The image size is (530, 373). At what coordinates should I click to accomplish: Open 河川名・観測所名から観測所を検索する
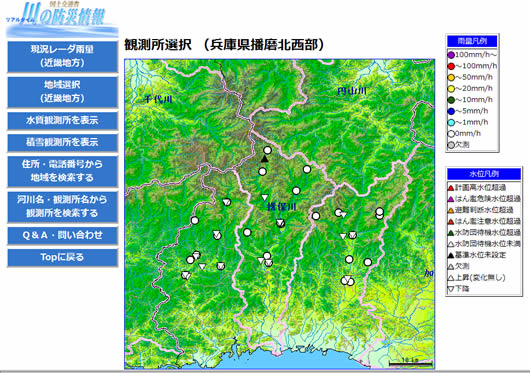[63, 206]
